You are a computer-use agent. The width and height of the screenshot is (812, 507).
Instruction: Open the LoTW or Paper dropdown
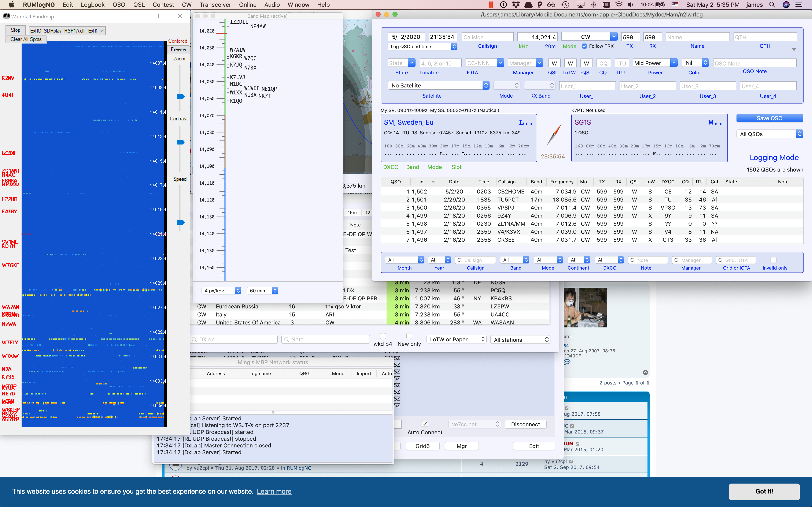pyautogui.click(x=456, y=339)
